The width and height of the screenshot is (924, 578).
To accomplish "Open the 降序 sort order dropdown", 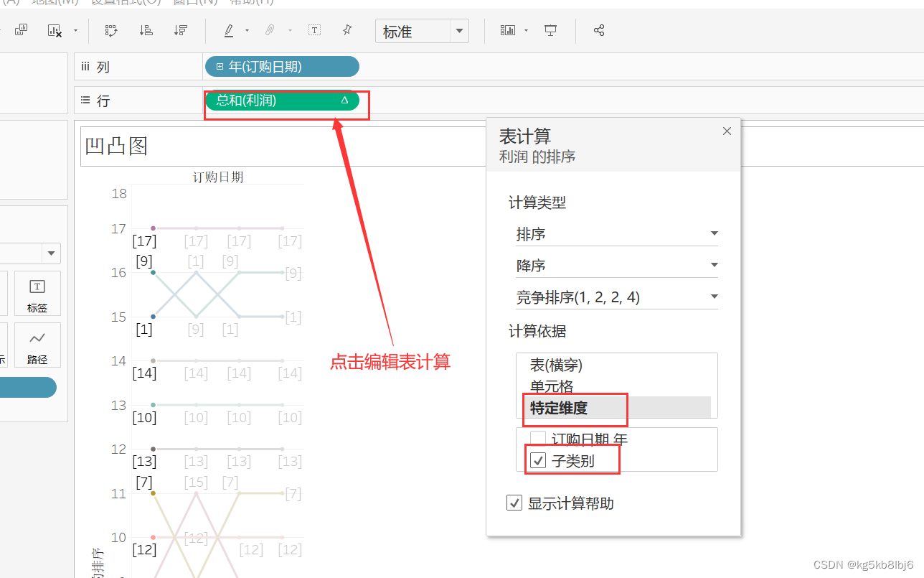I will tap(616, 266).
